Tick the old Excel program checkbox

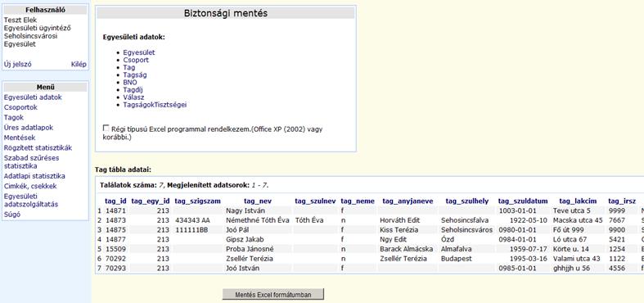106,129
